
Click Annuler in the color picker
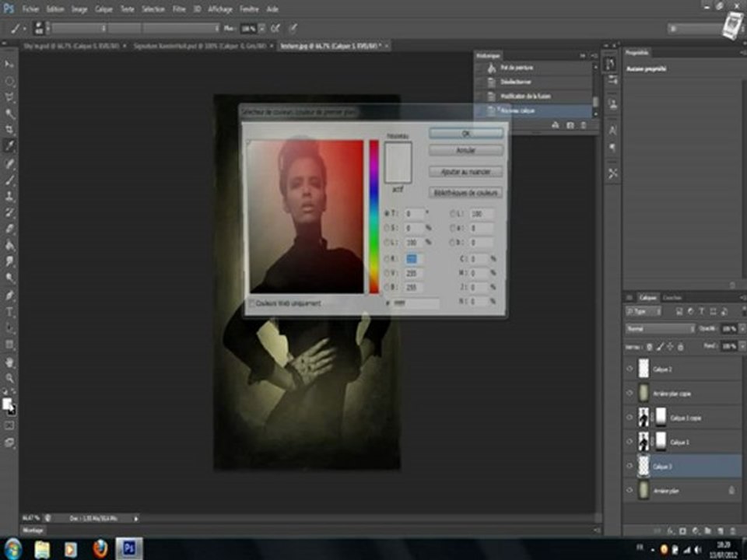point(466,150)
